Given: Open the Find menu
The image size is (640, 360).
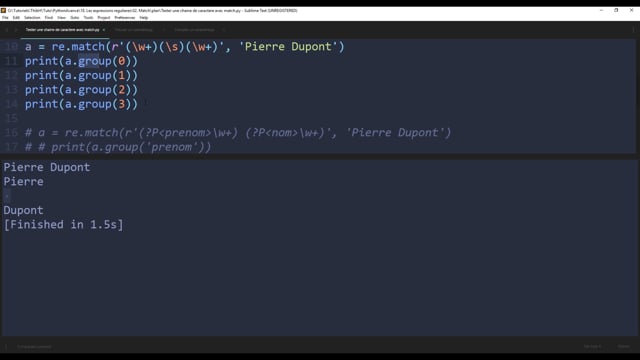Looking at the screenshot, I should click(x=49, y=18).
